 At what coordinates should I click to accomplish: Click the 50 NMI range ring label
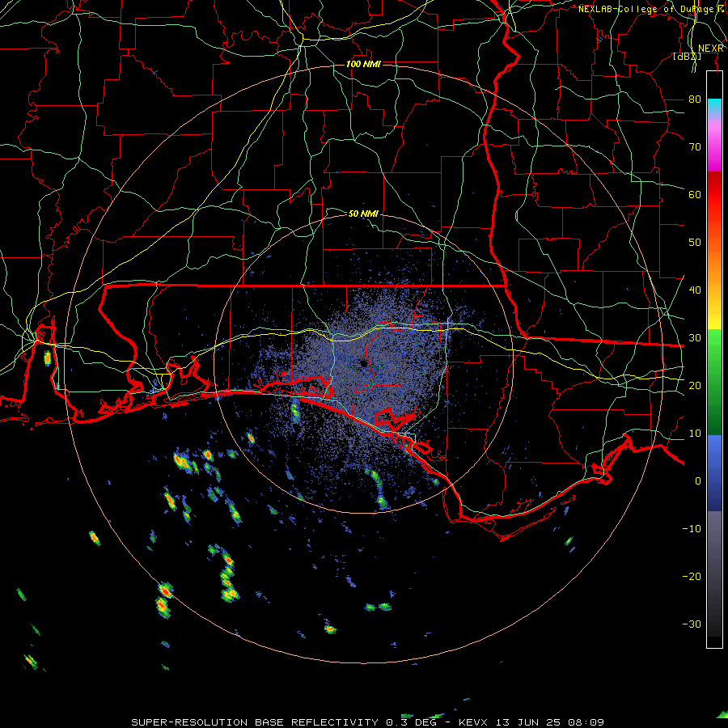[363, 214]
